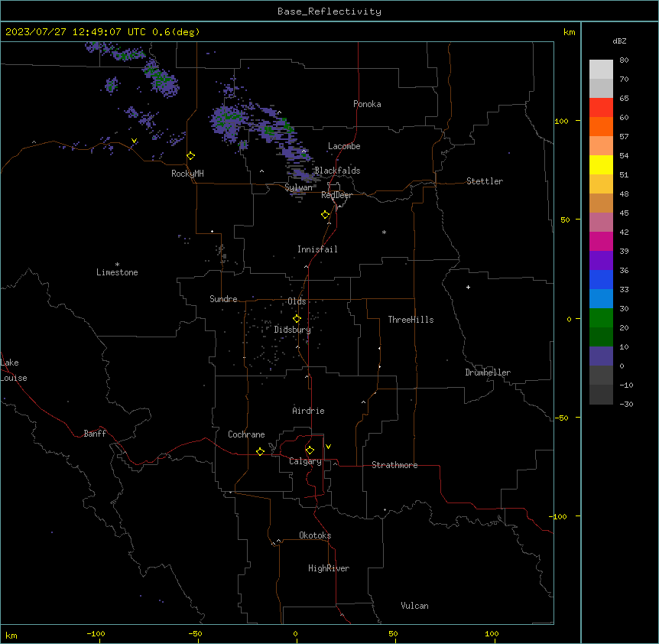Viewport: 659px width, 644px height.
Task: Click the Sundre city label
Action: coord(223,299)
